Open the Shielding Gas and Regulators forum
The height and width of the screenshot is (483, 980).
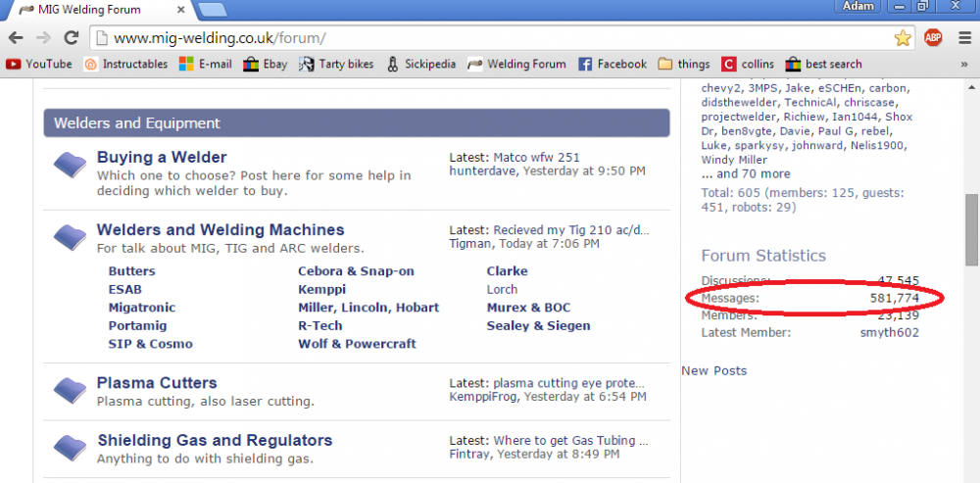point(215,440)
